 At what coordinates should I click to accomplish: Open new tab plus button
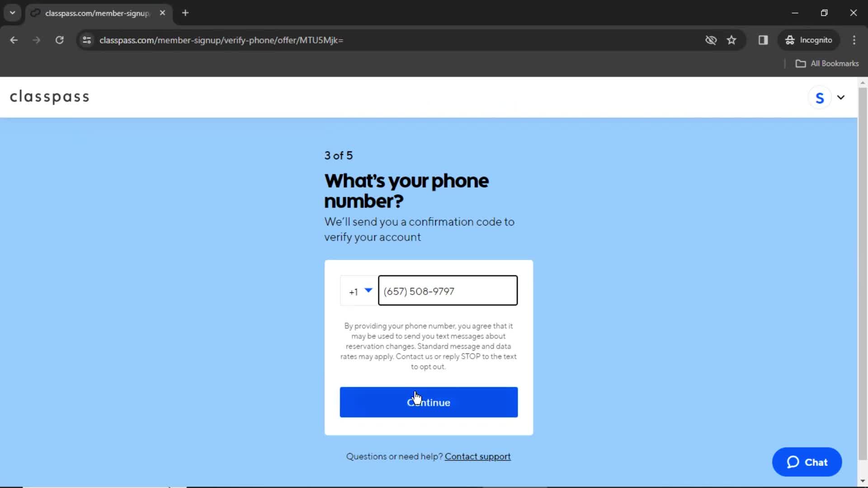click(185, 13)
